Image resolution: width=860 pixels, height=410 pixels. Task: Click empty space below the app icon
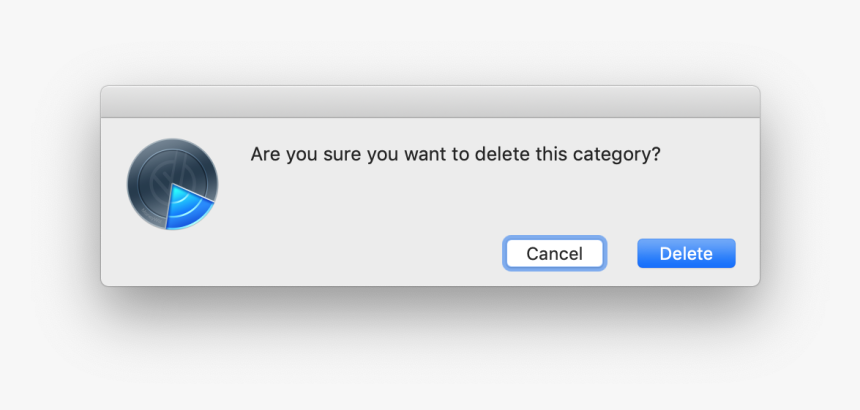pyautogui.click(x=172, y=258)
